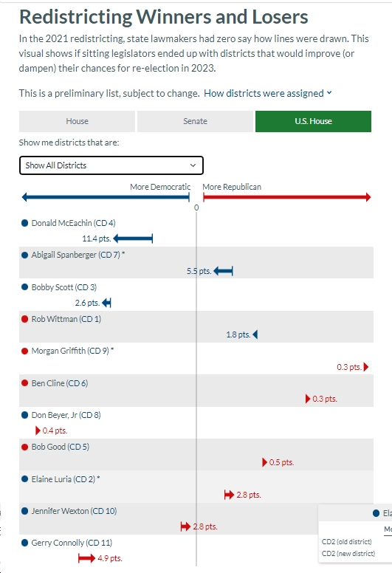Click the Ben Cline (CD 6) row label
392x573 pixels.
pos(60,383)
